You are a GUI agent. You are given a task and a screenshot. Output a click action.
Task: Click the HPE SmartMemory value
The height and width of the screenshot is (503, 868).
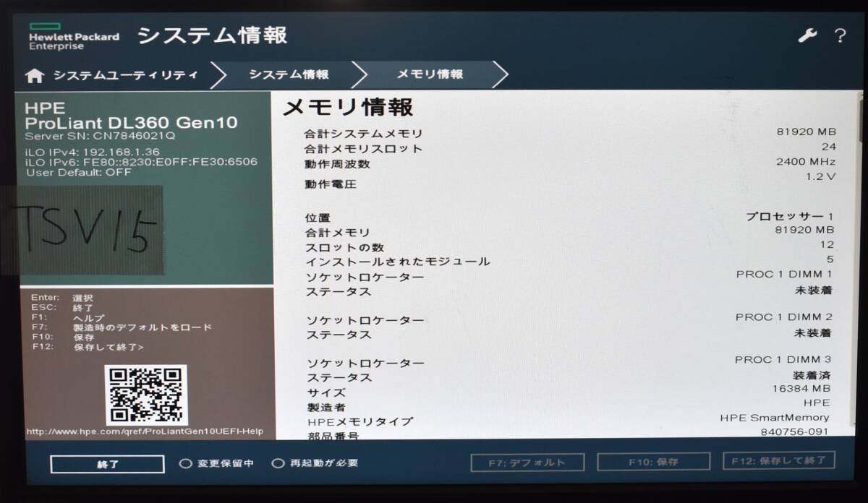click(775, 418)
